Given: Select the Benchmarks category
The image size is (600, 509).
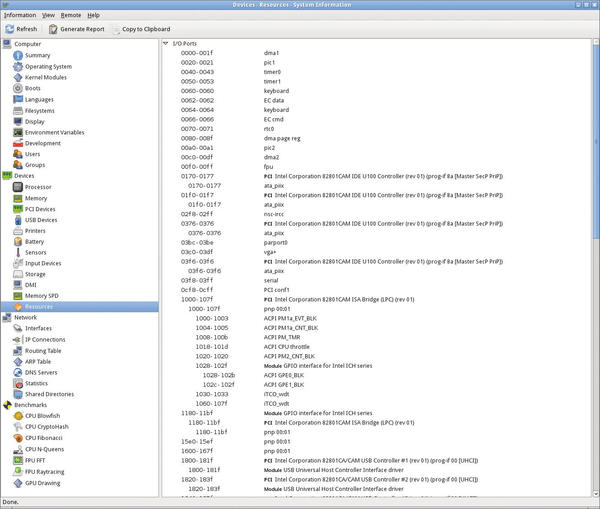Looking at the screenshot, I should [x=31, y=405].
